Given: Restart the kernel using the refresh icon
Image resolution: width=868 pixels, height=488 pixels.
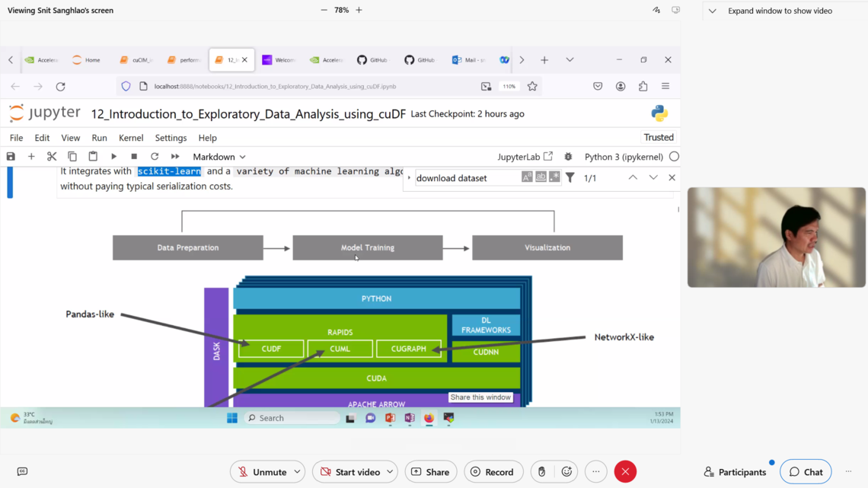Looking at the screenshot, I should click(x=155, y=157).
